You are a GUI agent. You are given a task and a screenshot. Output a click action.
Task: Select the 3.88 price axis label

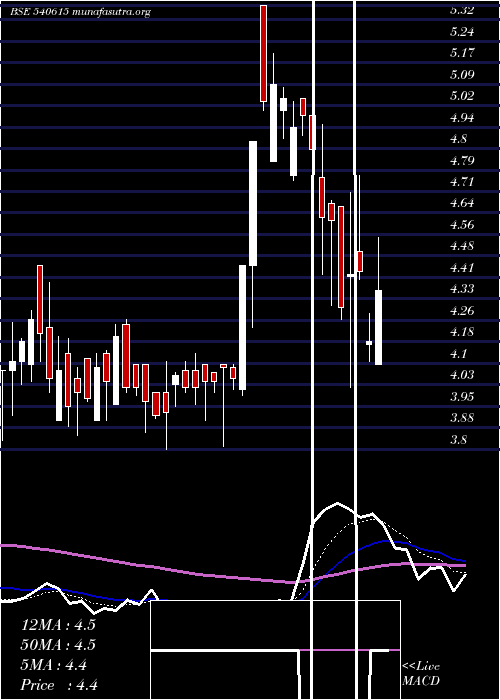pyautogui.click(x=462, y=417)
